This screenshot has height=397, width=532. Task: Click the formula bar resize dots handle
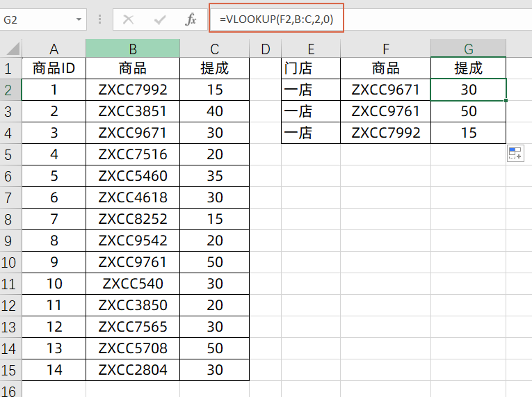pyautogui.click(x=99, y=19)
